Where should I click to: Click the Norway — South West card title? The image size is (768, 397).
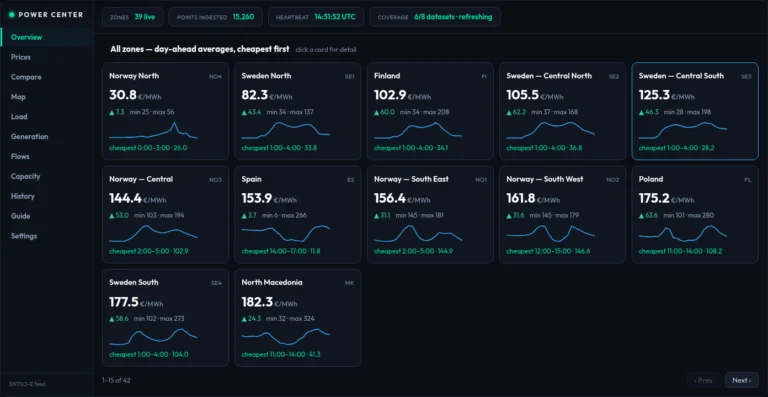click(x=544, y=179)
